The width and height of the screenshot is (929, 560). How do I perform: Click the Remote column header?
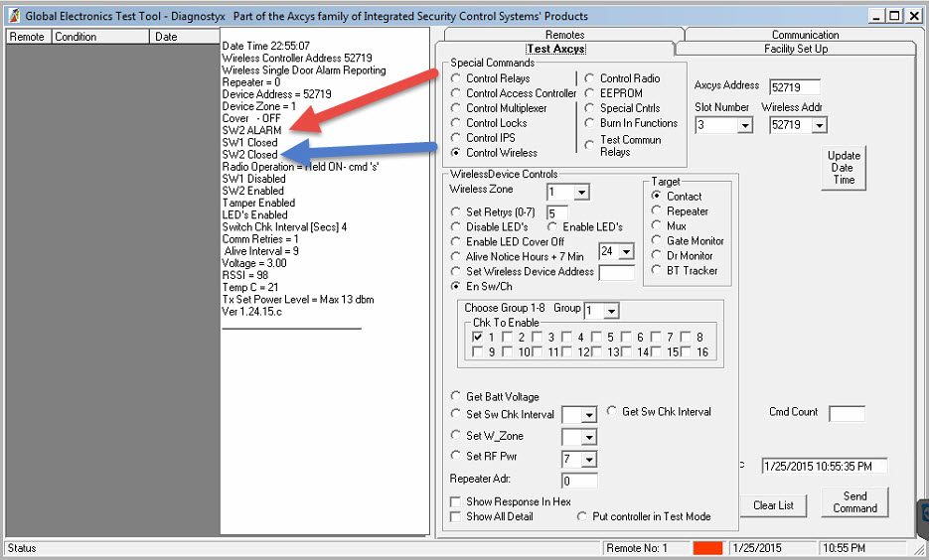(29, 37)
